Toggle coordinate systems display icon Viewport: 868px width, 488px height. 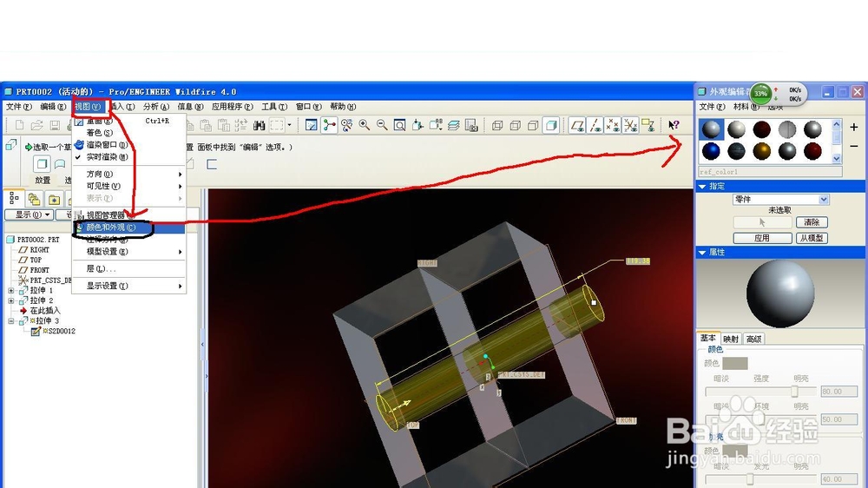630,126
